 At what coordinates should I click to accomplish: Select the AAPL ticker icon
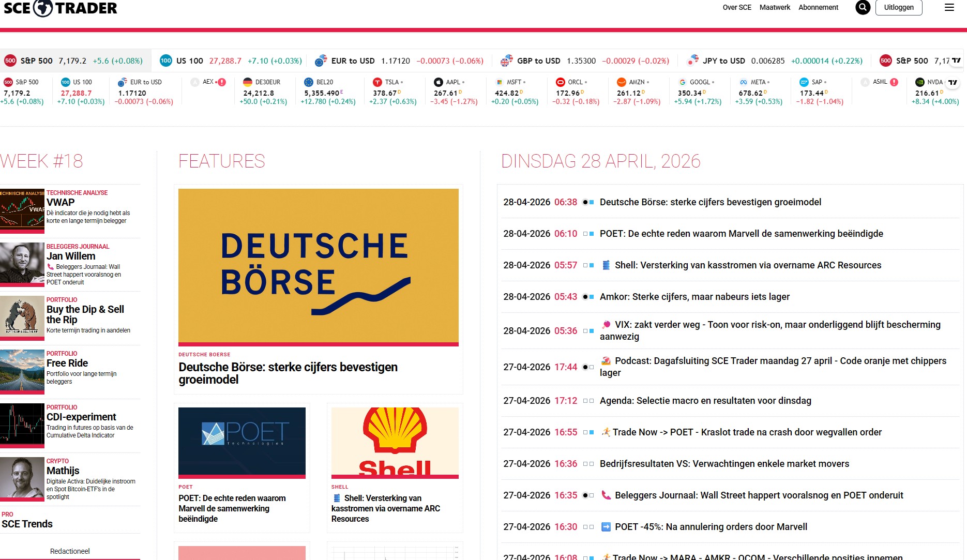coord(439,82)
